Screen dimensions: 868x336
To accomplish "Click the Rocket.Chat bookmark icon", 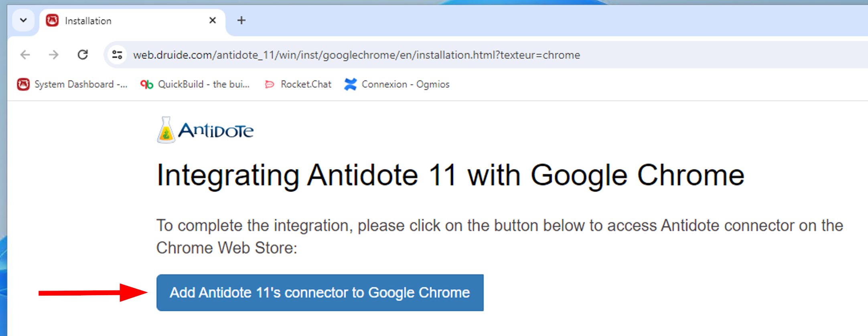I will click(x=270, y=84).
